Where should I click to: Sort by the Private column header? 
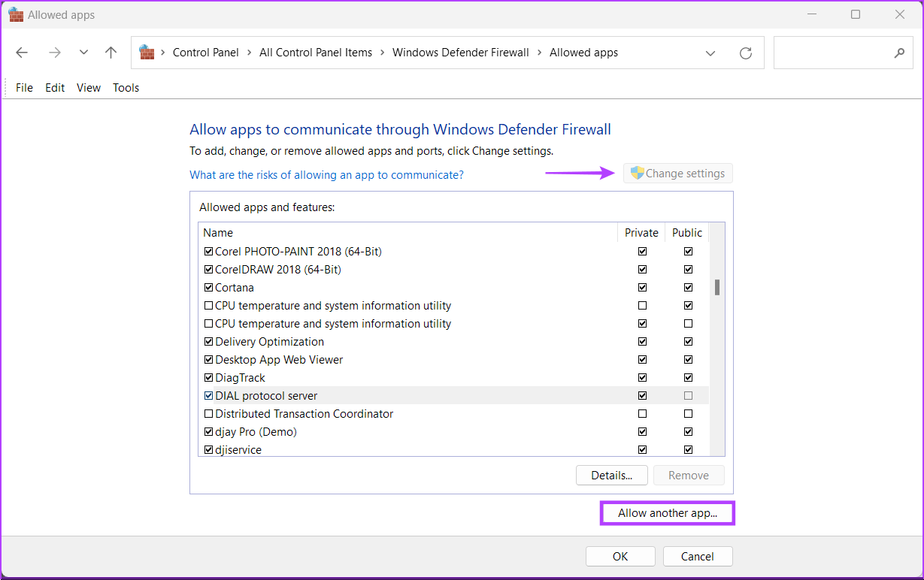tap(641, 233)
